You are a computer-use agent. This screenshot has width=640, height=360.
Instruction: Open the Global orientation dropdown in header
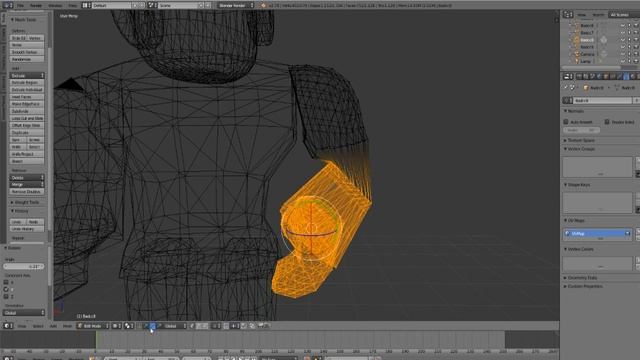point(174,326)
